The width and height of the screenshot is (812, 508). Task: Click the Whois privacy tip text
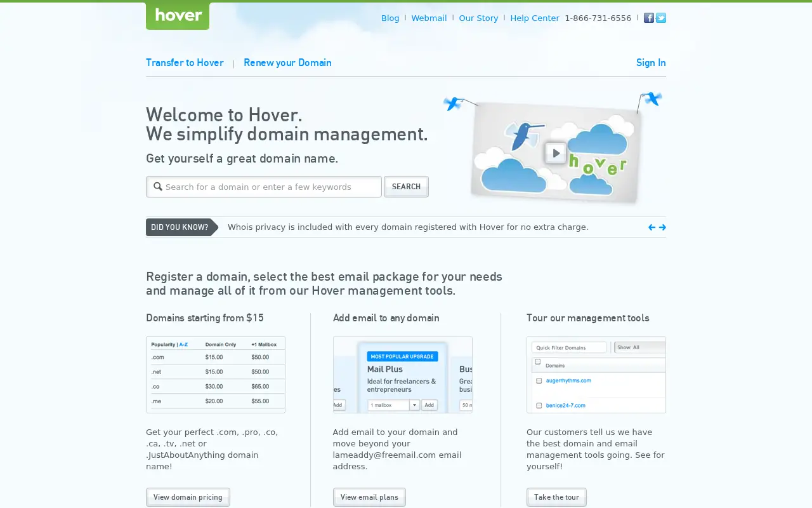tap(408, 227)
